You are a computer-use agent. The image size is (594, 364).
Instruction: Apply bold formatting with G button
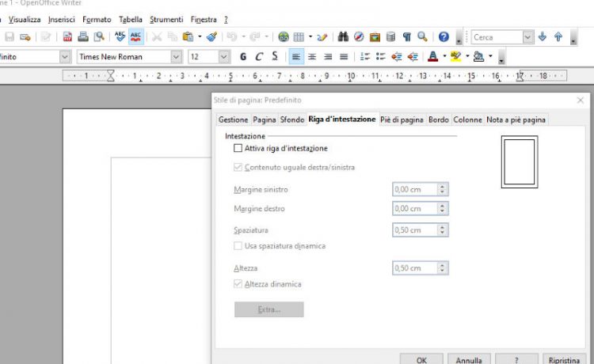point(243,57)
